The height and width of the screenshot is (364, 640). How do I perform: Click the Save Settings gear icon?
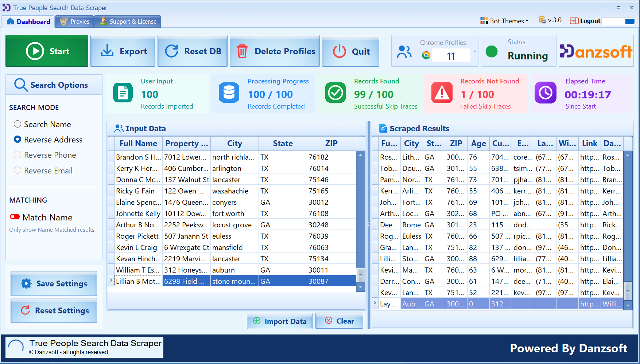point(26,283)
